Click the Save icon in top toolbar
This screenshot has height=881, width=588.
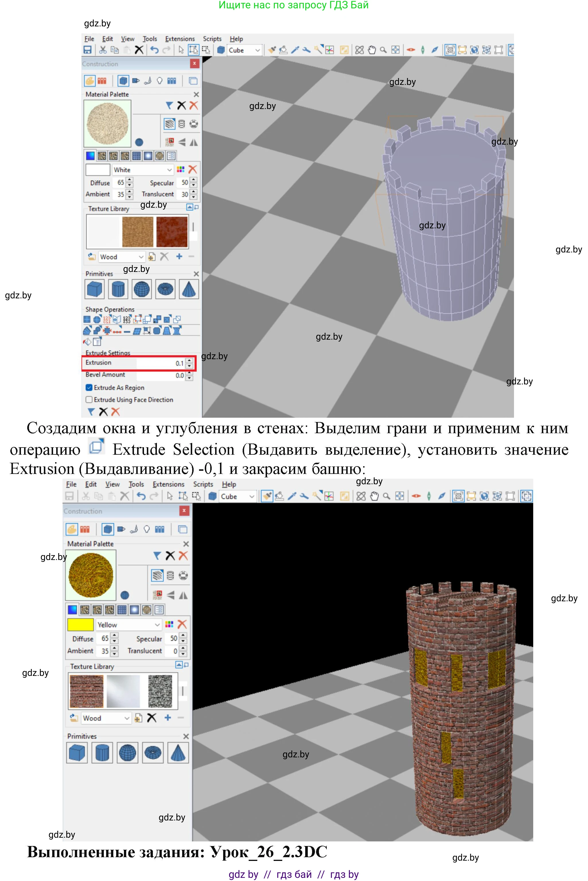pos(87,50)
